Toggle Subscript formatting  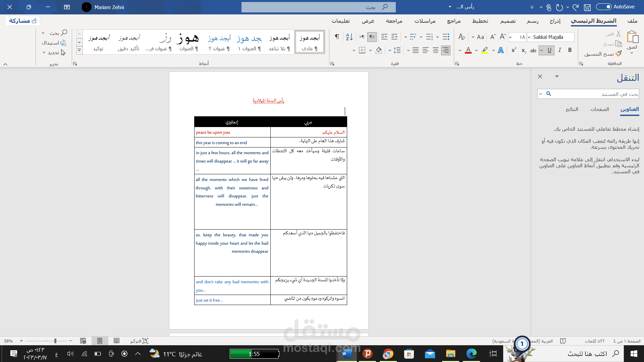click(524, 51)
